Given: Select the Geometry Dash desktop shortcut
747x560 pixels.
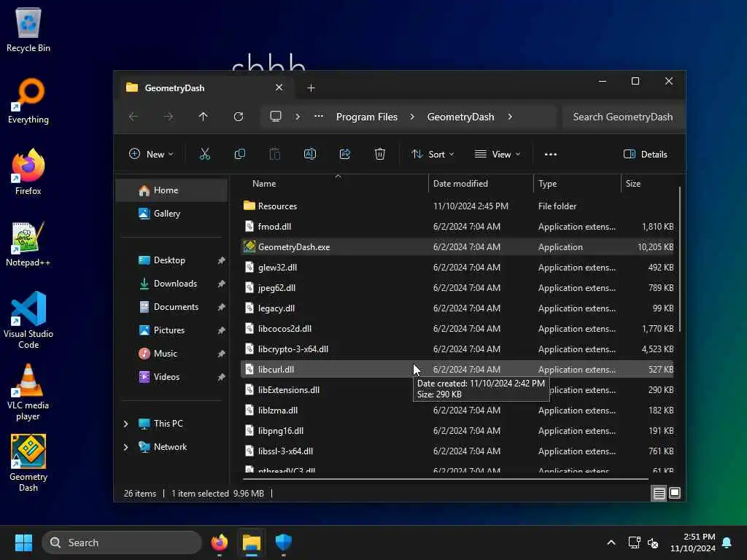Looking at the screenshot, I should pos(28,463).
